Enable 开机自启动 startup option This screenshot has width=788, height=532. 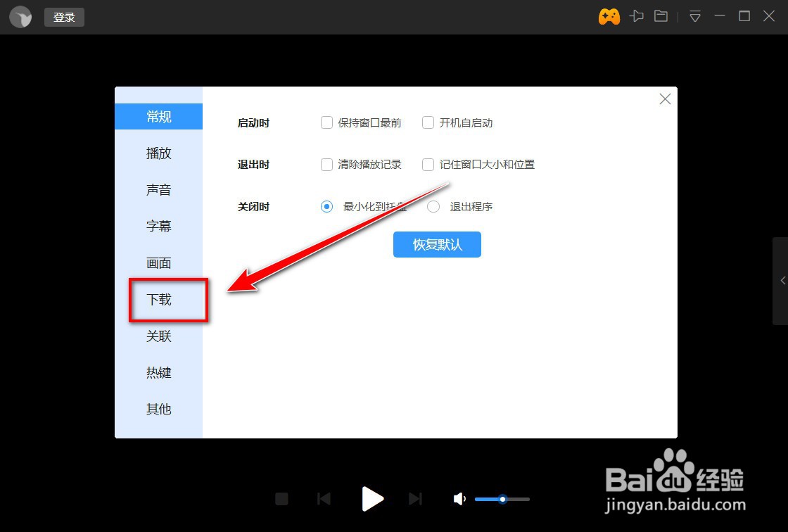point(428,122)
